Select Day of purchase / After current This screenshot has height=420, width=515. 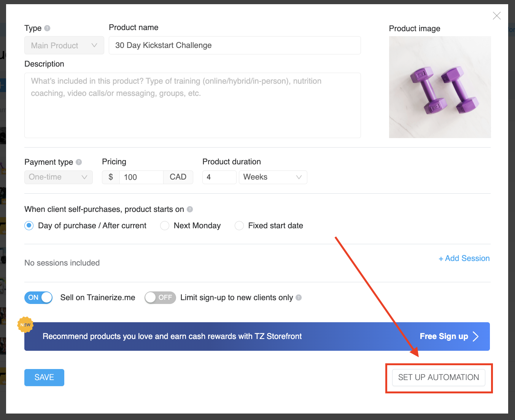click(29, 226)
